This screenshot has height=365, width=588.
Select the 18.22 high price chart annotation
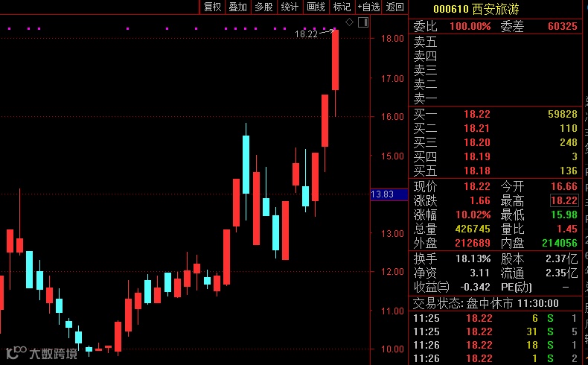click(306, 34)
